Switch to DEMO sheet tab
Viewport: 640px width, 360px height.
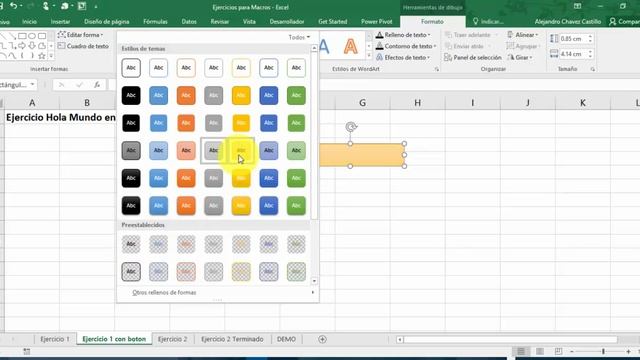(287, 339)
